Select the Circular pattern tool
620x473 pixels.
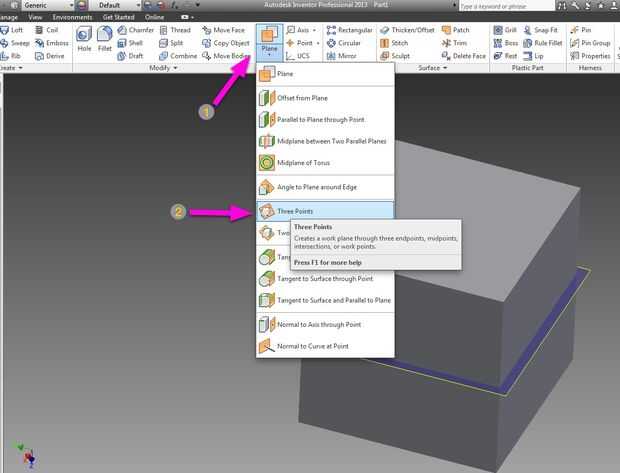(344, 43)
